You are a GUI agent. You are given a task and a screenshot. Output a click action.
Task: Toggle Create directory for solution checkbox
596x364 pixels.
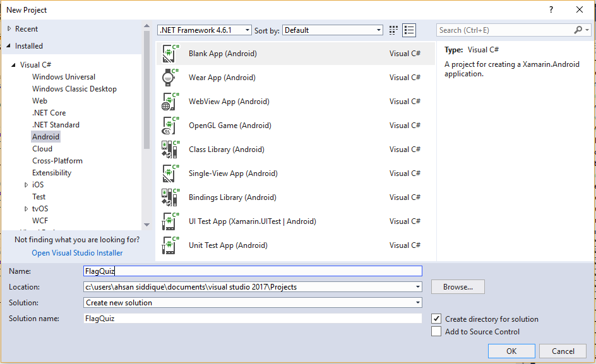coord(436,319)
